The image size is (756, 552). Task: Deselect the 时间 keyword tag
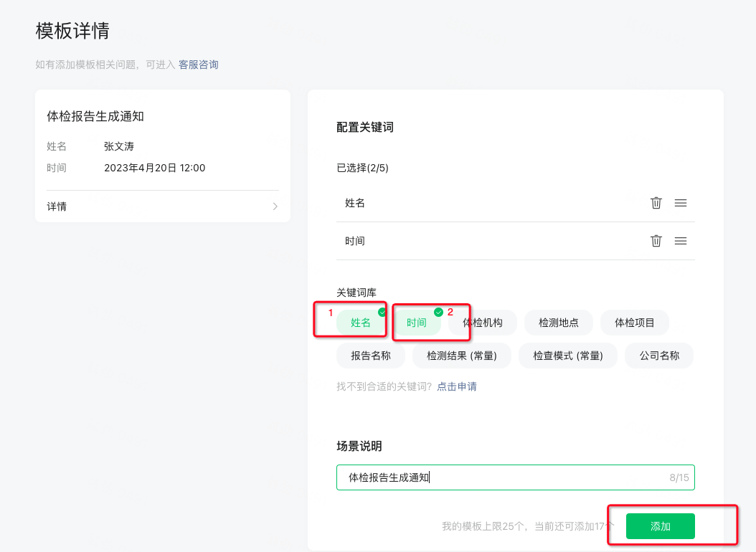(x=417, y=323)
